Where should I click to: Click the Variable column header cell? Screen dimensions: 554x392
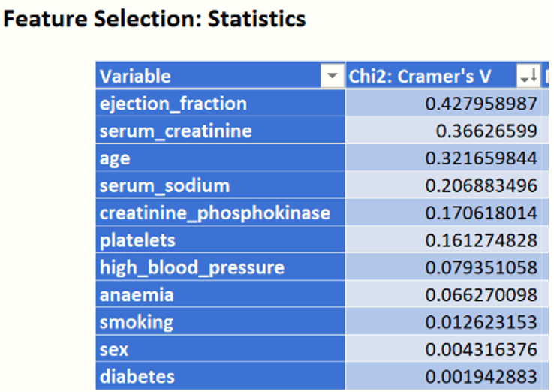(x=209, y=76)
